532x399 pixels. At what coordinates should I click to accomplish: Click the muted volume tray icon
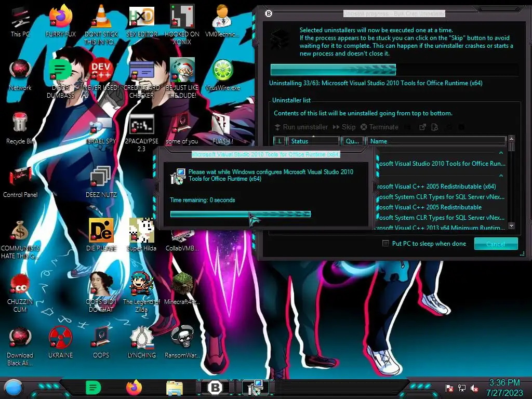[474, 388]
